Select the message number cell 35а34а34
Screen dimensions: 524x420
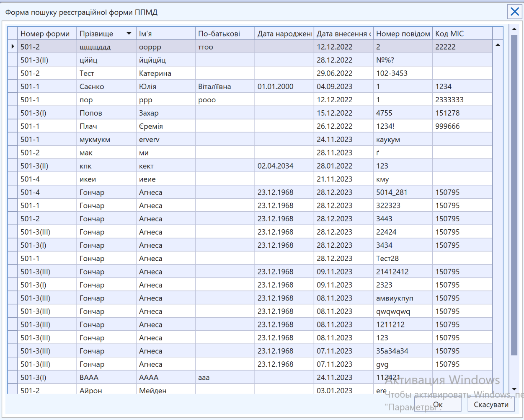pyautogui.click(x=403, y=351)
